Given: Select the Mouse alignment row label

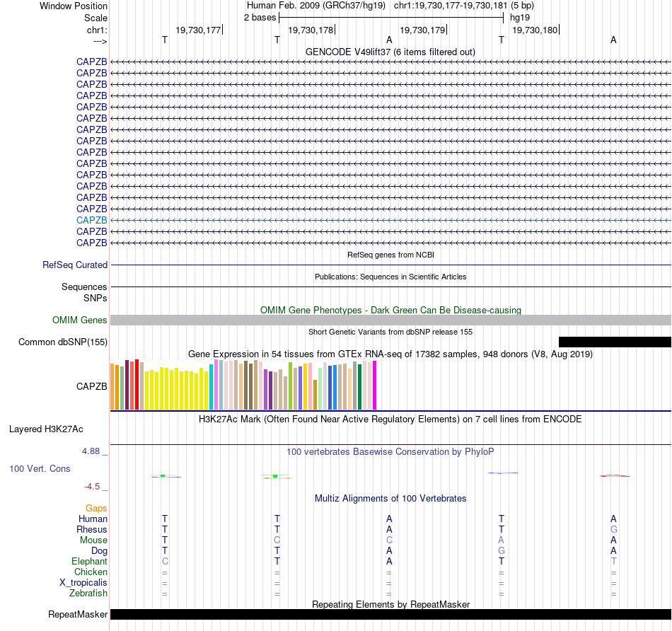Looking at the screenshot, I should click(x=93, y=540).
